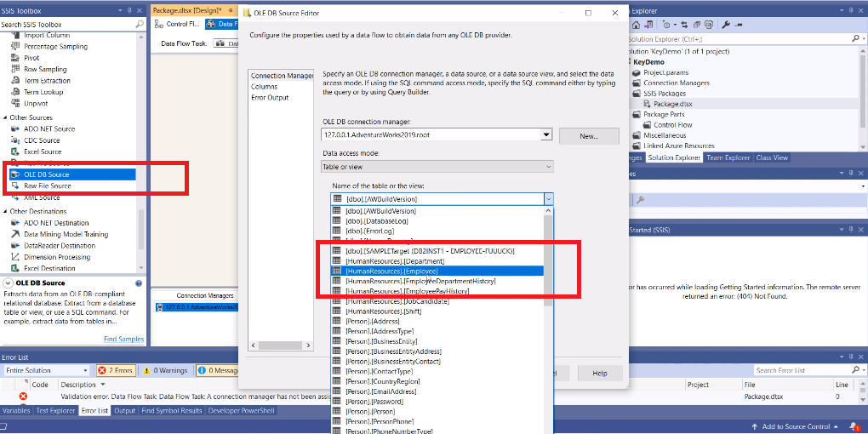
Task: Select ADO NET Destination in the toolbox
Action: coord(56,223)
